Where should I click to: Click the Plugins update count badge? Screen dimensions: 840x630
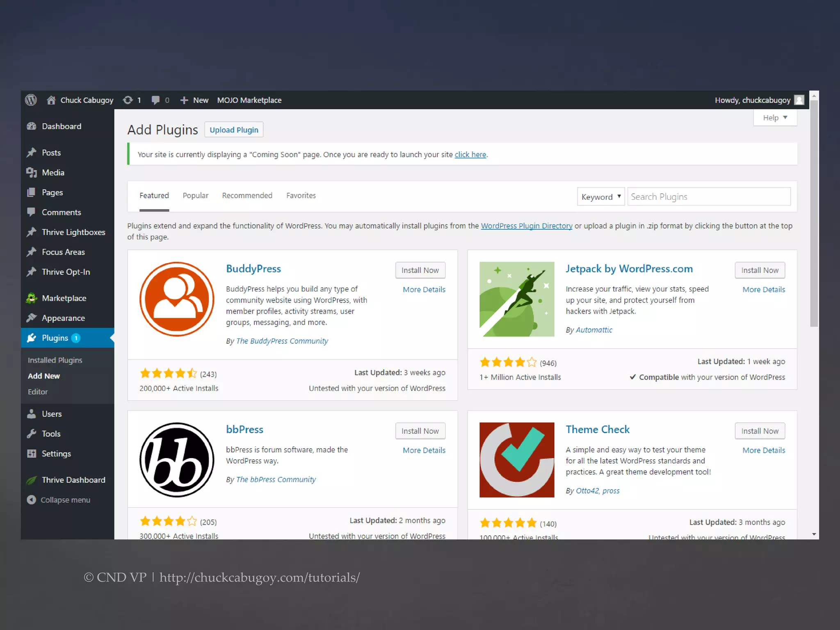(75, 338)
